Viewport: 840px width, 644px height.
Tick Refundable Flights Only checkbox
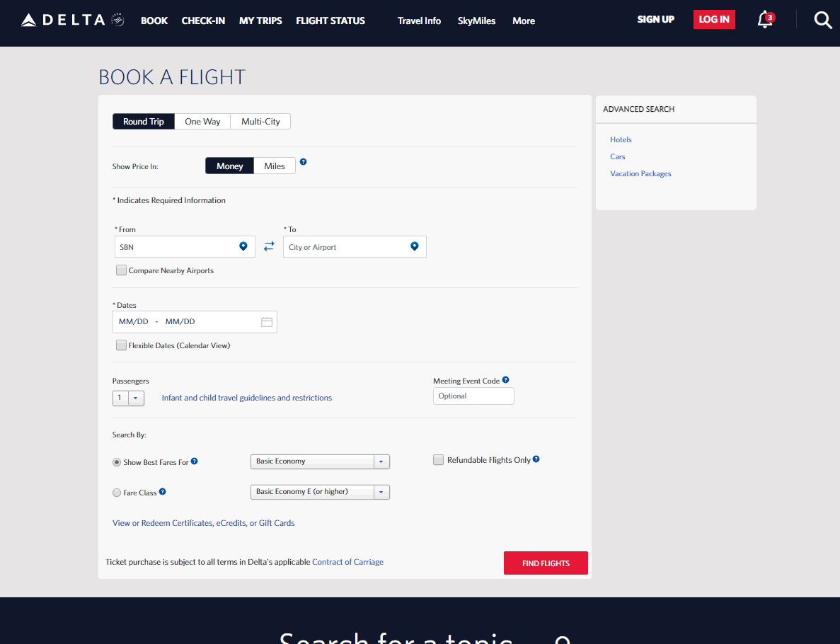[438, 460]
